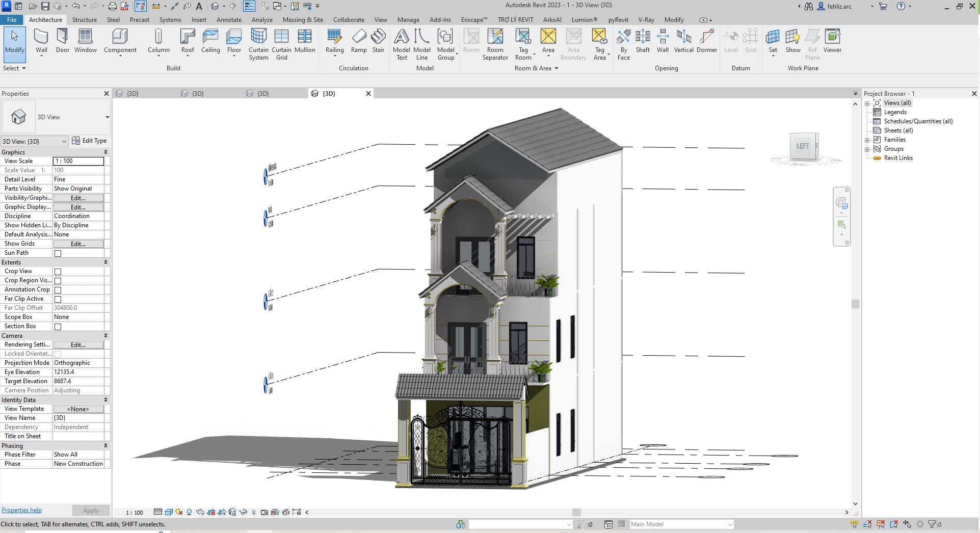Toggle the Crop View checkbox
The image size is (980, 533).
[x=58, y=272]
